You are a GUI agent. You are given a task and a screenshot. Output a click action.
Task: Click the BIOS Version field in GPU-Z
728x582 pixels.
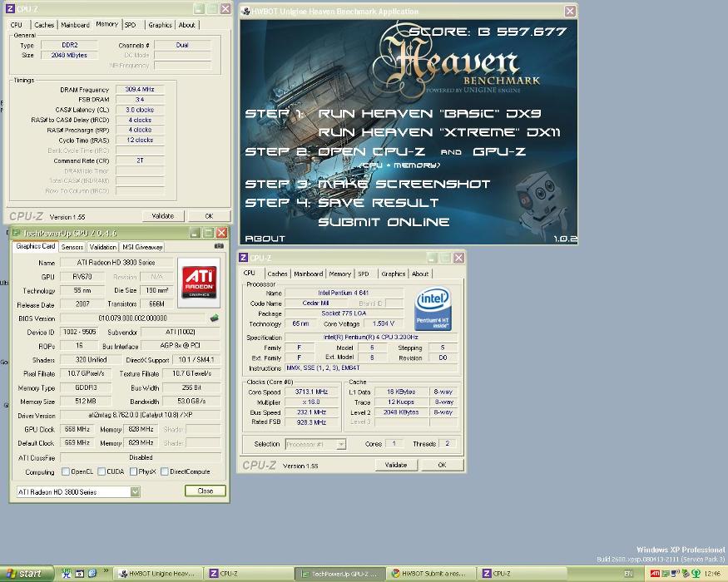(134, 318)
